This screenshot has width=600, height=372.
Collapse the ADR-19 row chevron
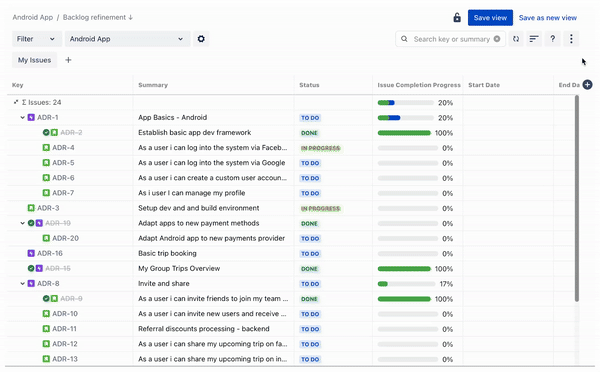[x=23, y=223]
